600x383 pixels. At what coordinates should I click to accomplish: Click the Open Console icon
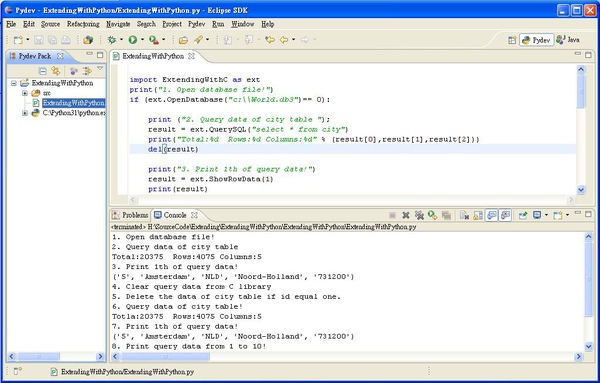tap(558, 215)
